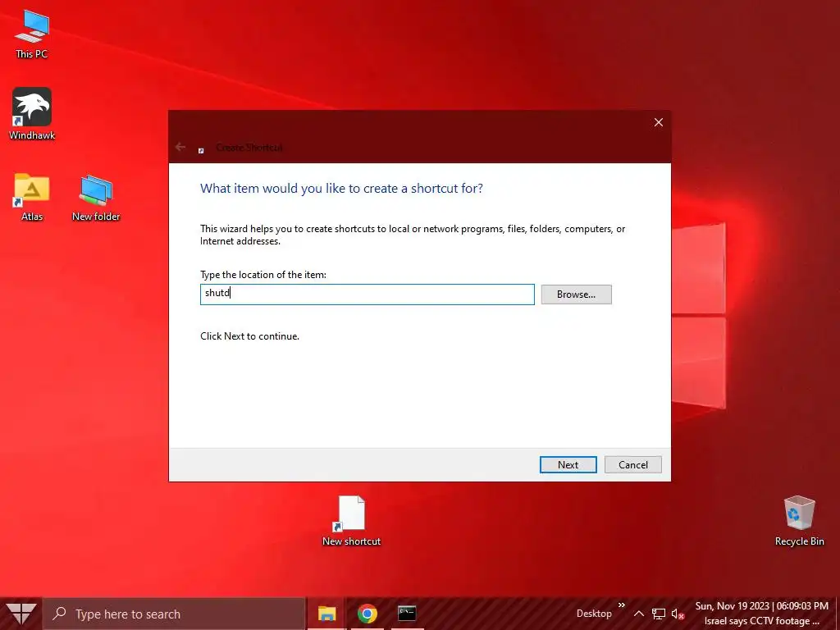The height and width of the screenshot is (630, 840).
Task: Cancel the Create Shortcut wizard
Action: click(632, 464)
